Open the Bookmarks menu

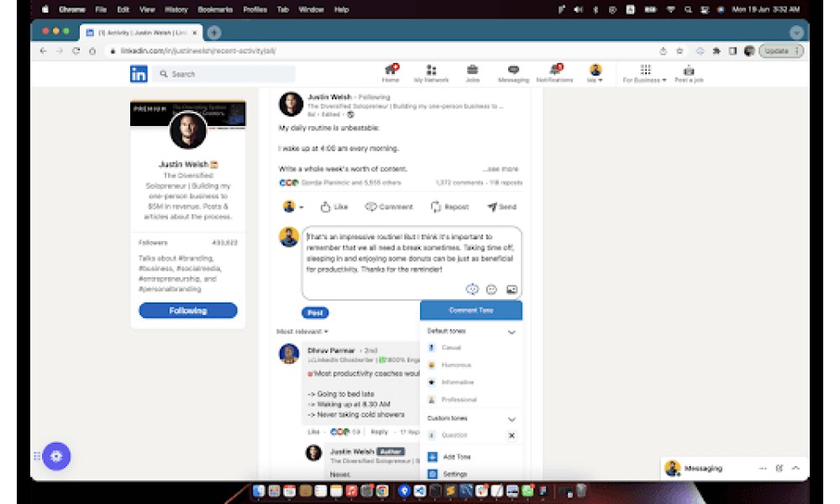[215, 9]
